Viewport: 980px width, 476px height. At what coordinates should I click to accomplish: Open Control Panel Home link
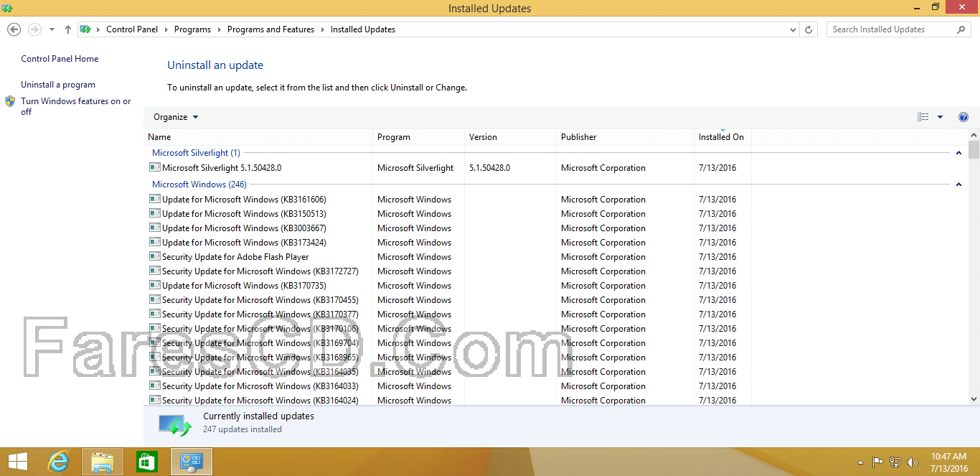(60, 59)
